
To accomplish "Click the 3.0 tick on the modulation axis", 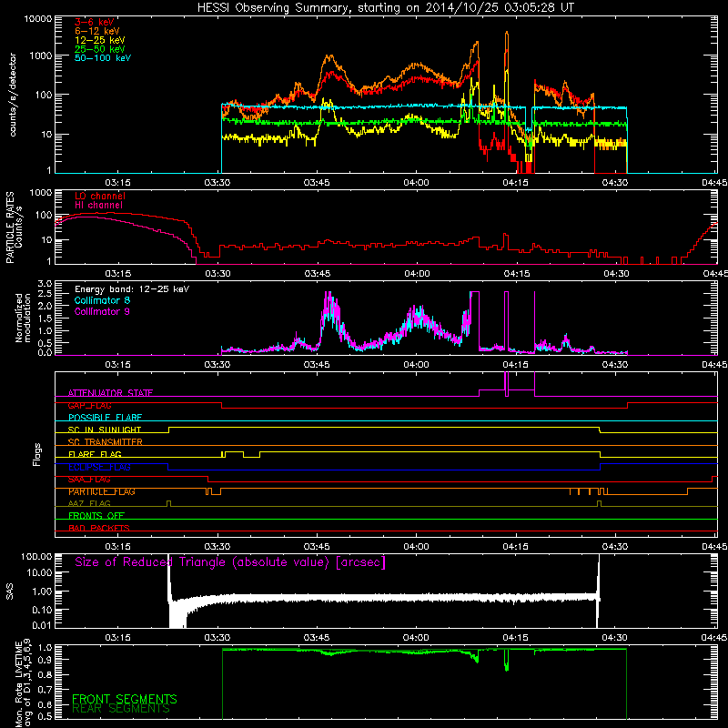I will point(45,284).
